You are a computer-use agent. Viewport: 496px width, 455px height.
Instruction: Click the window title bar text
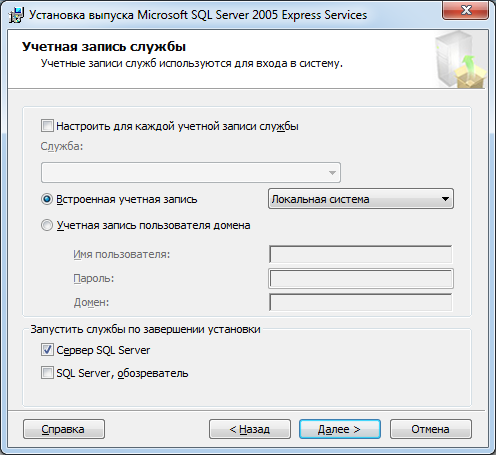198,15
